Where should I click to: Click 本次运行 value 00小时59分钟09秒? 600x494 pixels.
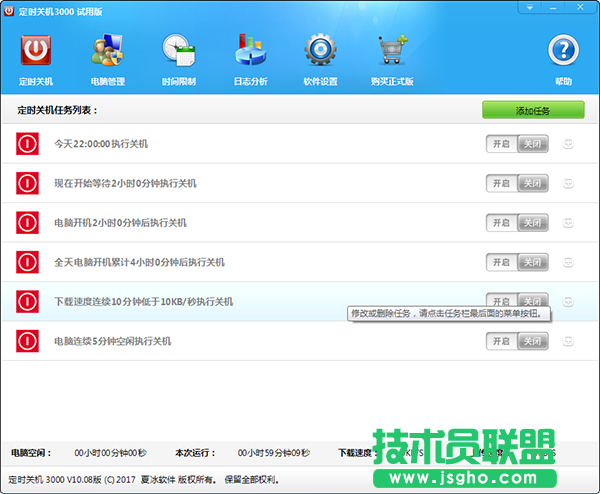coord(274,453)
